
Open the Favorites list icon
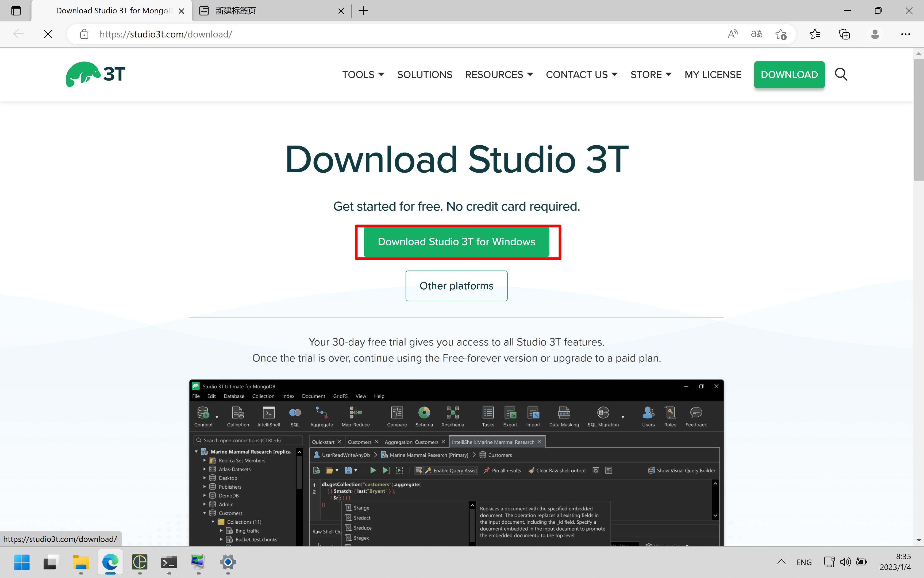tap(815, 34)
